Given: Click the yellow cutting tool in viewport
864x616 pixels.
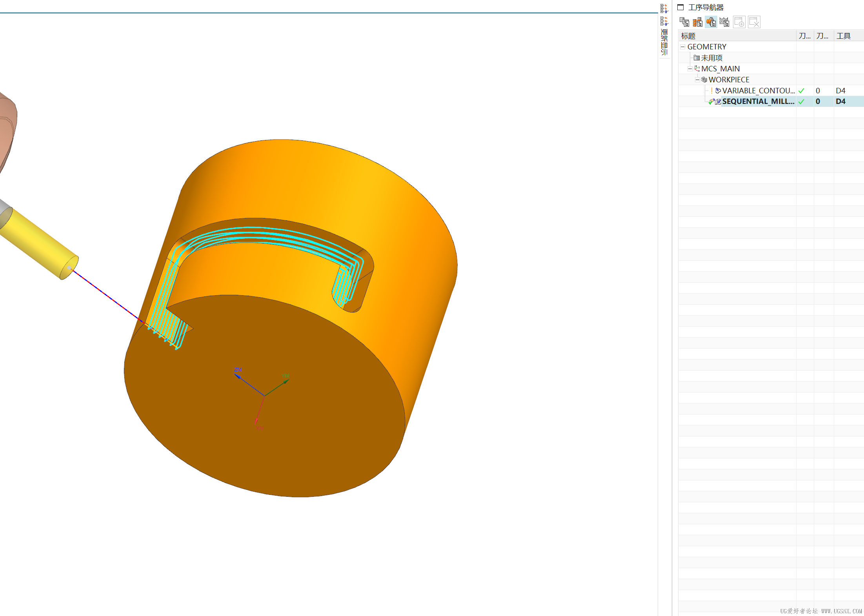Looking at the screenshot, I should [x=39, y=243].
